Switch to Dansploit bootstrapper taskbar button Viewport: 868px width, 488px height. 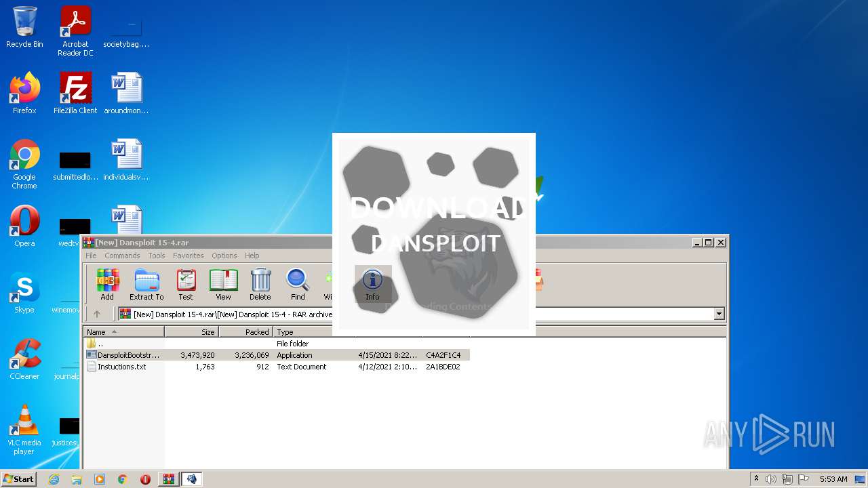[x=192, y=479]
